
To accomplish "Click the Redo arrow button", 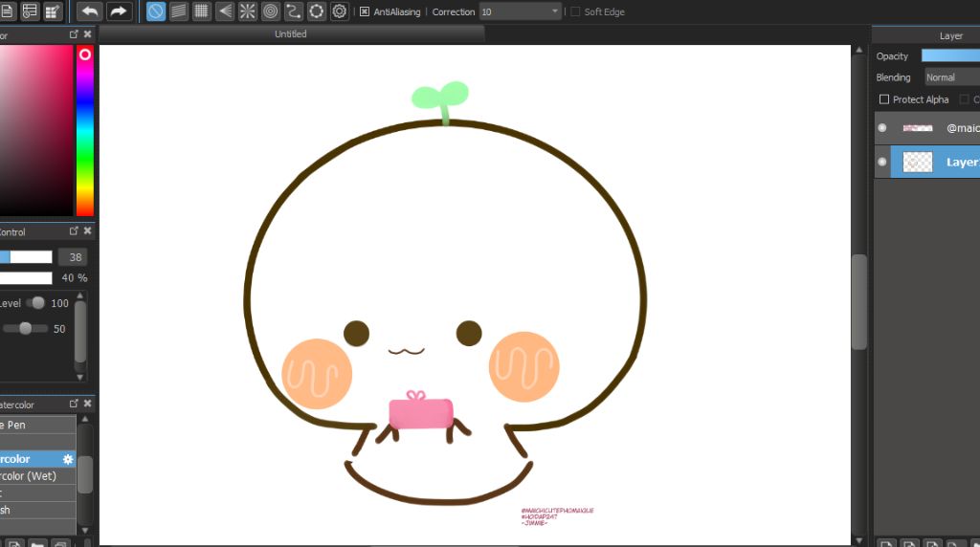I will tap(118, 11).
